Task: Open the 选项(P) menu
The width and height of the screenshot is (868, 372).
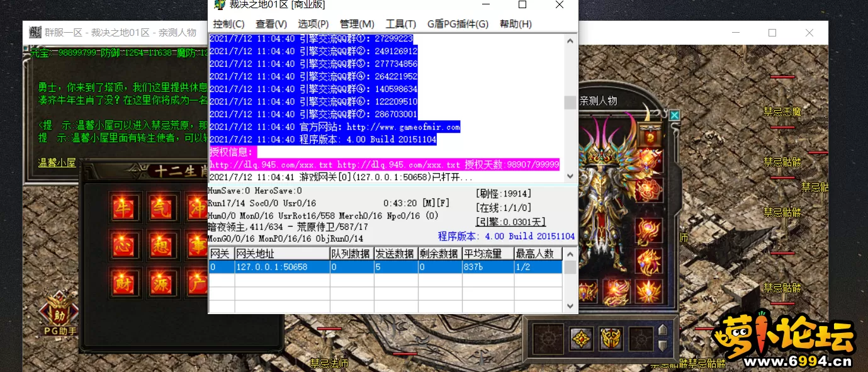Action: click(313, 24)
